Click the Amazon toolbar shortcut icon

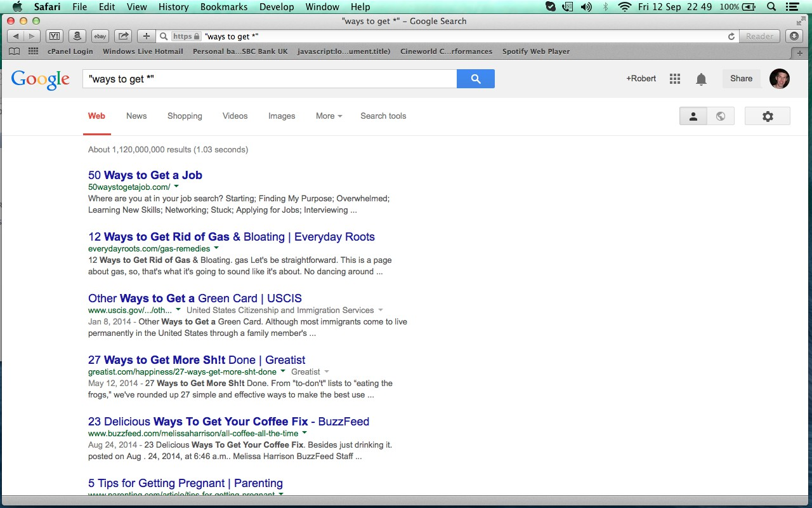(77, 36)
